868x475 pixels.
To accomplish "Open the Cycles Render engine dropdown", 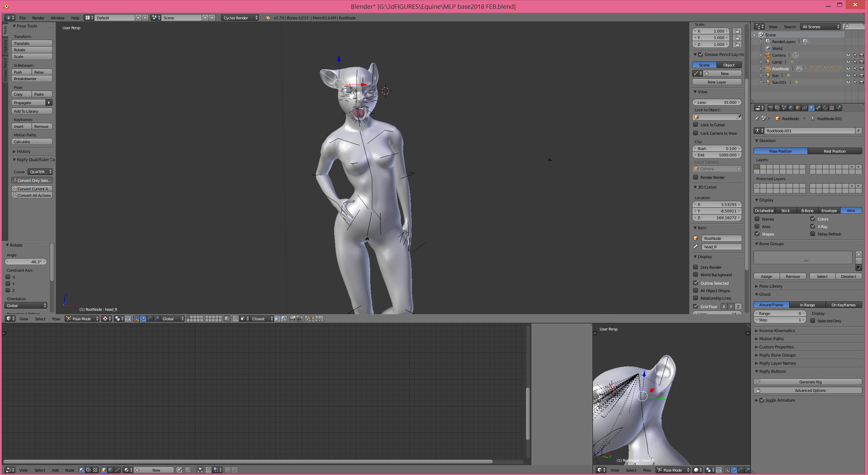I will point(240,18).
